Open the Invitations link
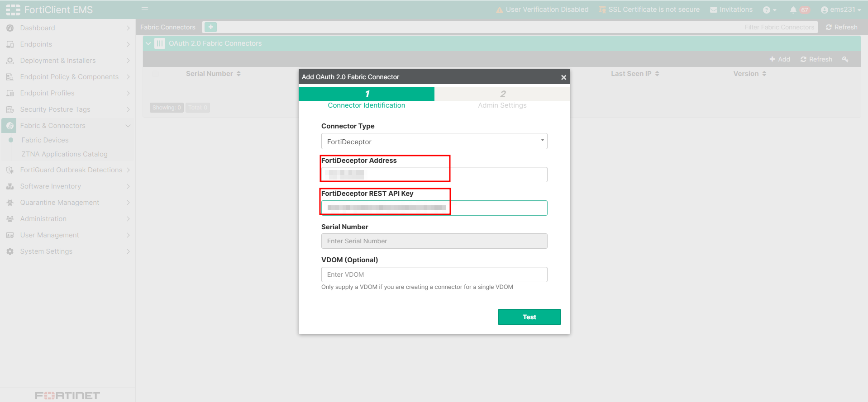 click(x=731, y=9)
